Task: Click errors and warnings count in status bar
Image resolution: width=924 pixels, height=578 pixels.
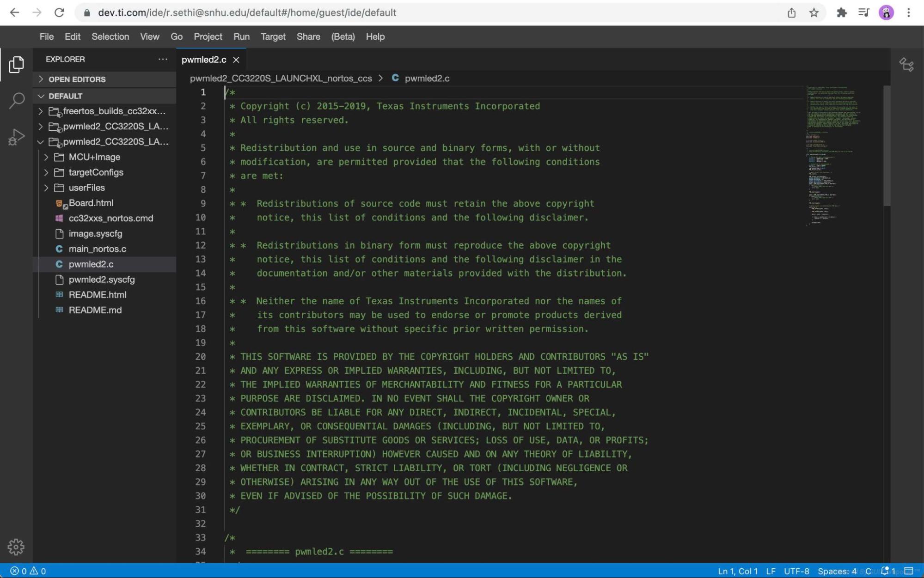Action: 28,571
